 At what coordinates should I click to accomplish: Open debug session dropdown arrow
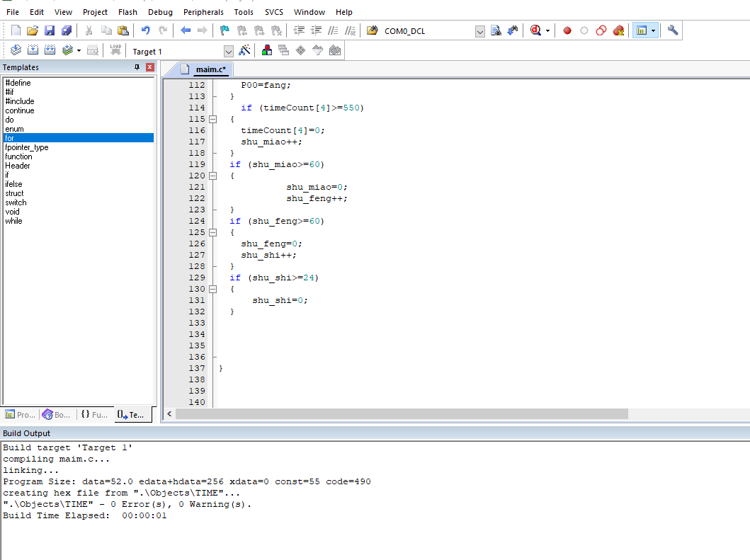(547, 30)
